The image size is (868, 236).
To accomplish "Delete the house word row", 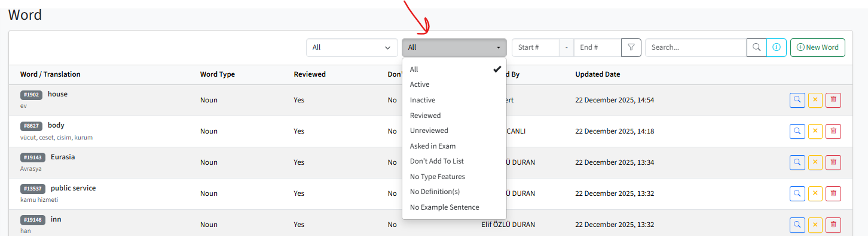I will click(833, 100).
